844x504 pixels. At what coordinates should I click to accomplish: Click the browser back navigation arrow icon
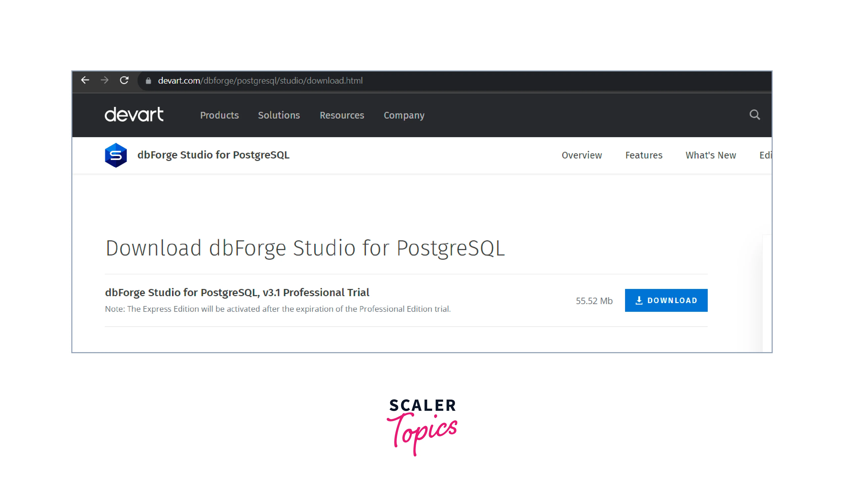pos(85,80)
